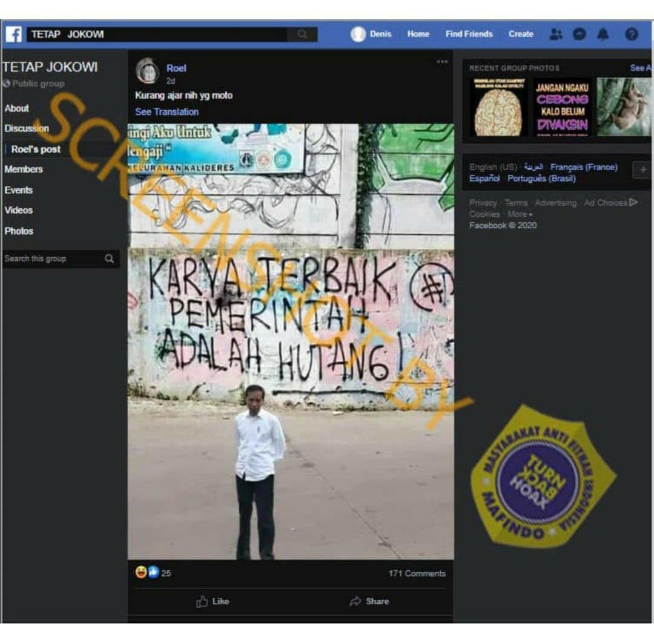Screen dimensions: 654x644
Task: Select Roel's post in sidebar
Action: click(x=36, y=149)
